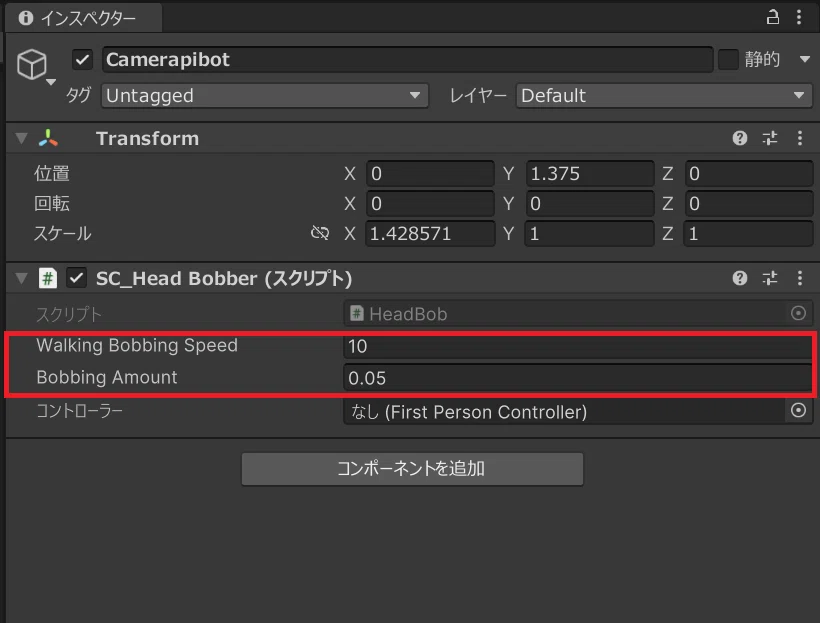Click the GameObject cube icon
This screenshot has height=623, width=820.
click(32, 64)
